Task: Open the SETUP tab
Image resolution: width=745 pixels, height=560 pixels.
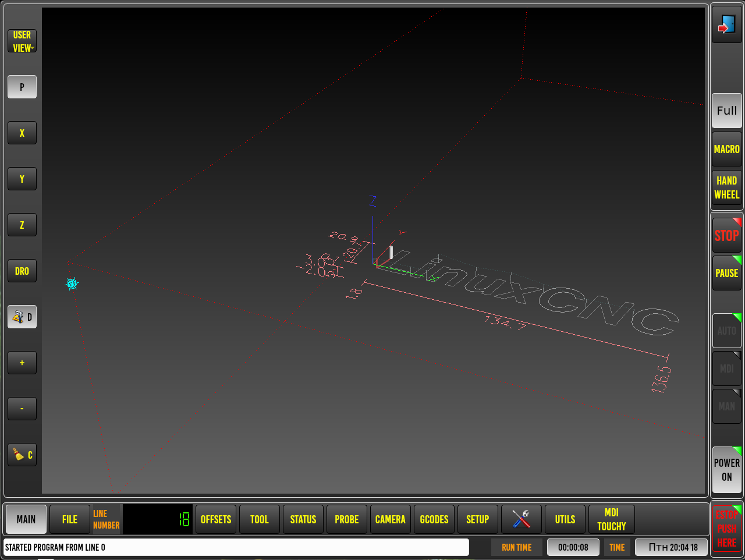Action: click(478, 519)
